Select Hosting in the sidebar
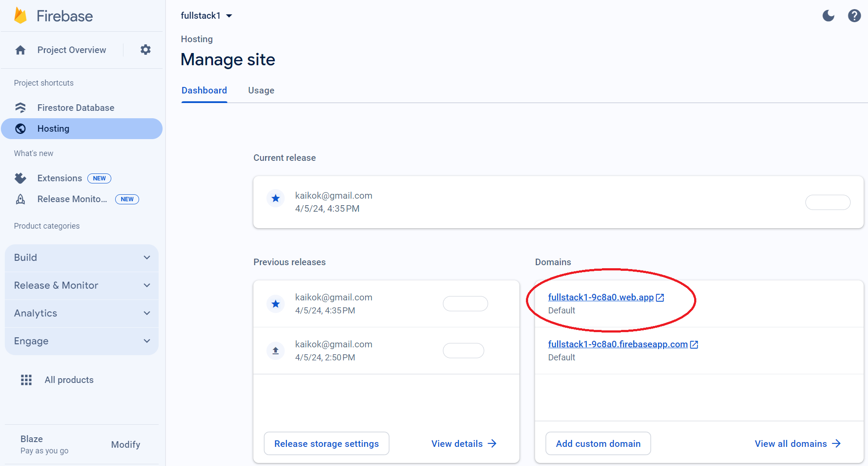This screenshot has height=466, width=868. (x=53, y=129)
